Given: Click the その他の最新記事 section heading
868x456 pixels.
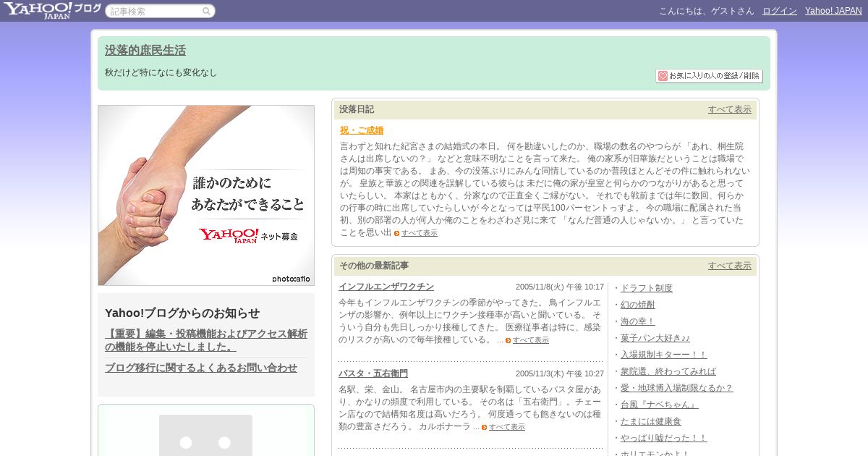Looking at the screenshot, I should 374,266.
